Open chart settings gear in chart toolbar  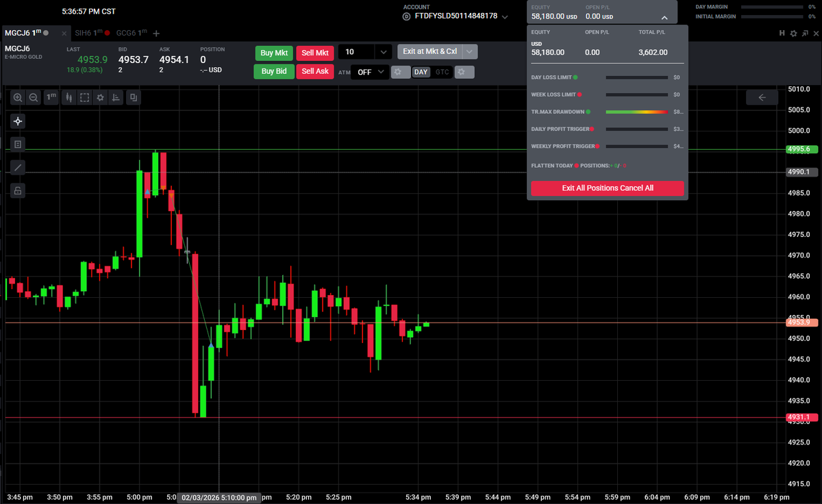[x=100, y=98]
